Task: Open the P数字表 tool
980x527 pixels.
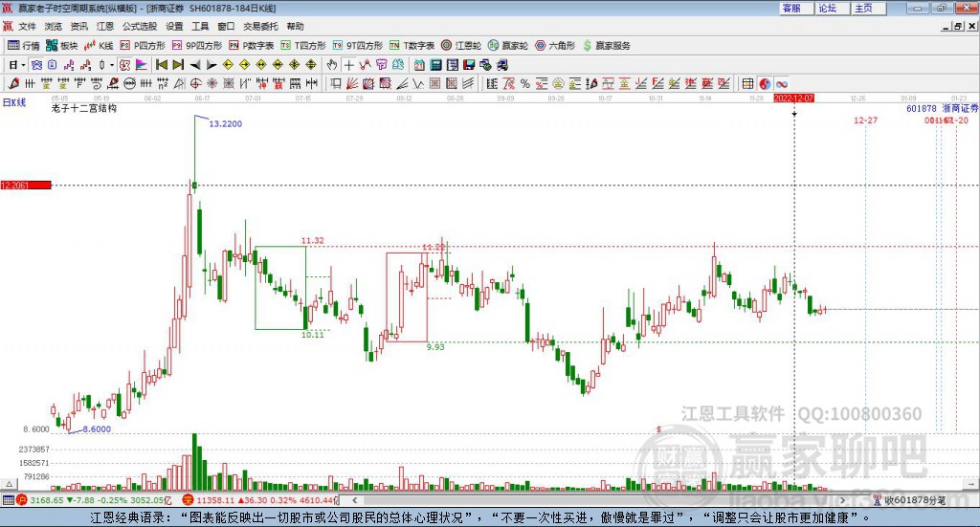Action: (252, 46)
